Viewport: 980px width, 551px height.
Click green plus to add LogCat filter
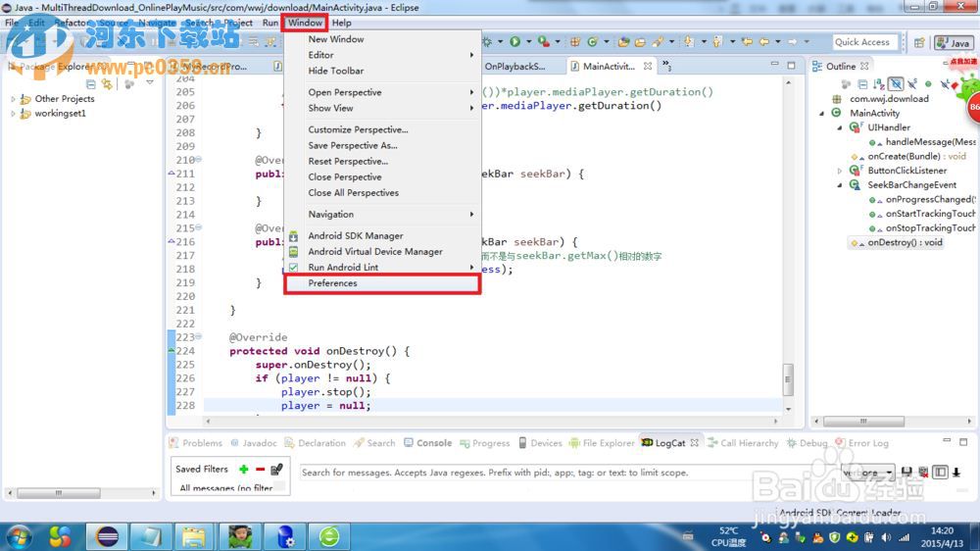tap(243, 469)
